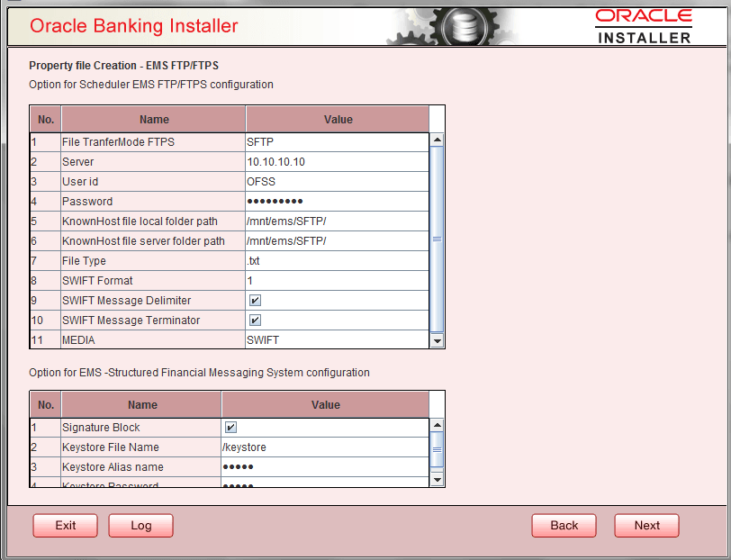
Task: Select the 'User id' name cell
Action: (x=153, y=181)
